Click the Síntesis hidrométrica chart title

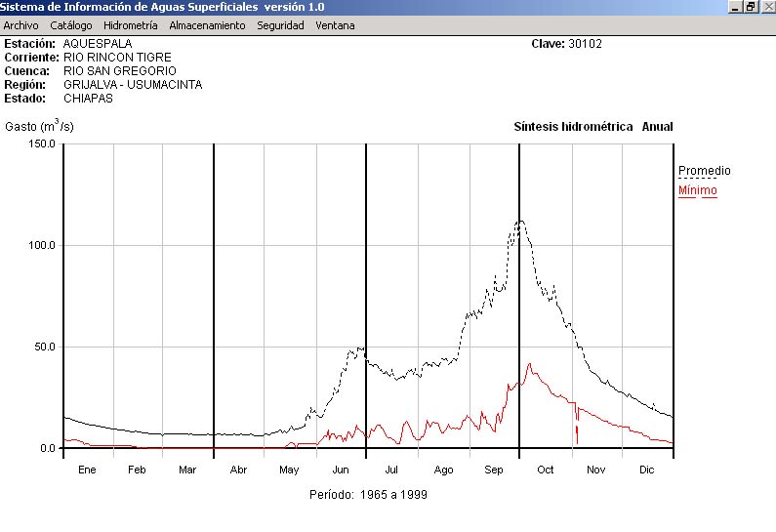click(x=573, y=127)
